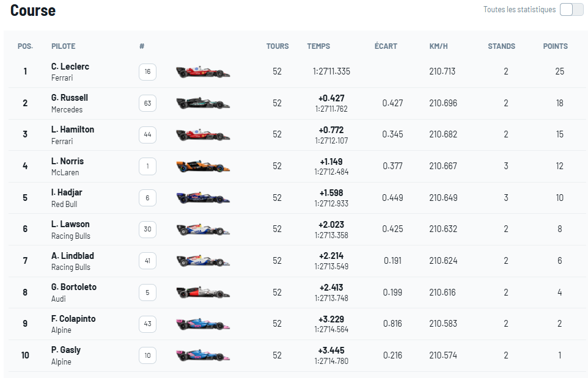The width and height of the screenshot is (588, 378).
Task: Click the KM/H column header
Action: pos(438,46)
